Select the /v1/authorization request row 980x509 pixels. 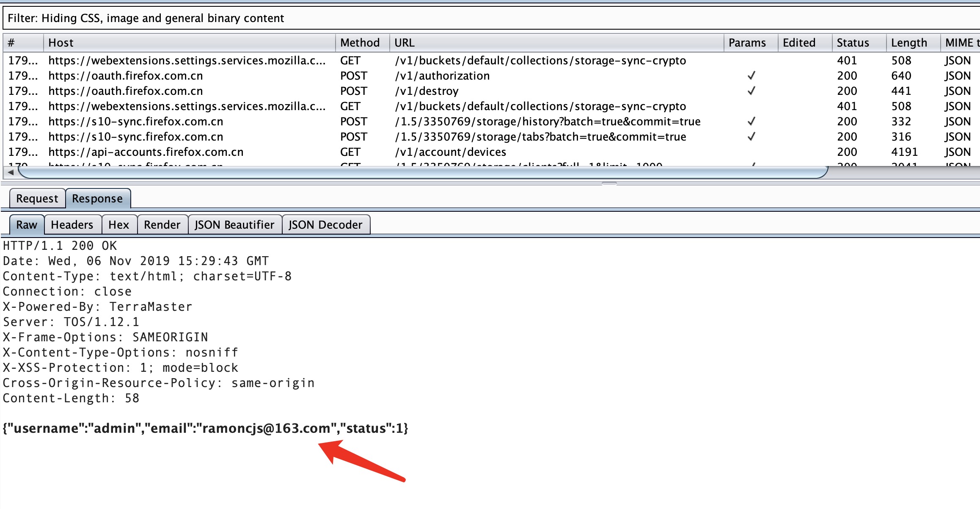pyautogui.click(x=491, y=76)
